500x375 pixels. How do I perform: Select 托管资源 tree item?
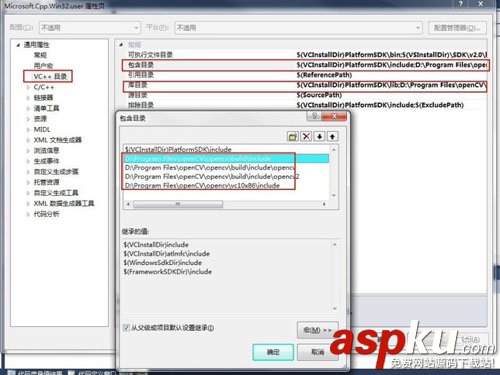pos(46,182)
